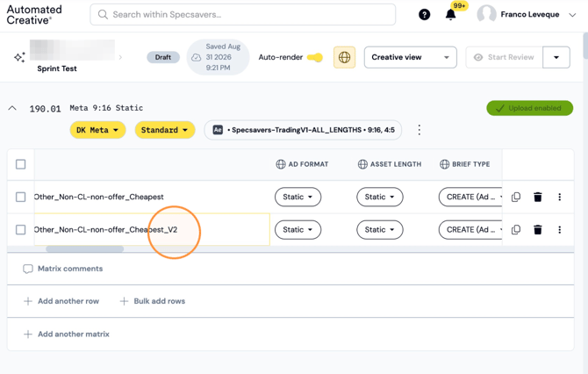Click the user avatar picture
588x374 pixels.
click(x=486, y=15)
